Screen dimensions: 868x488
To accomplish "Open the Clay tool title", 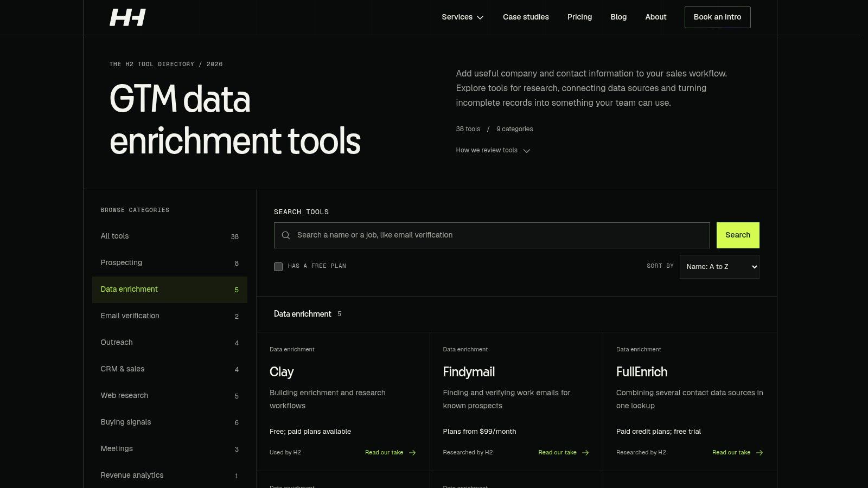I will tap(282, 372).
